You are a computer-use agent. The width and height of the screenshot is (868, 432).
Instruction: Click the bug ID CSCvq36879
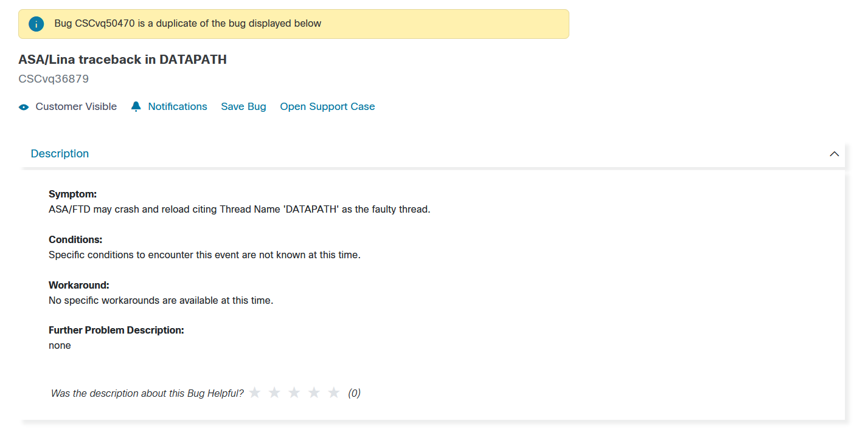pyautogui.click(x=54, y=79)
